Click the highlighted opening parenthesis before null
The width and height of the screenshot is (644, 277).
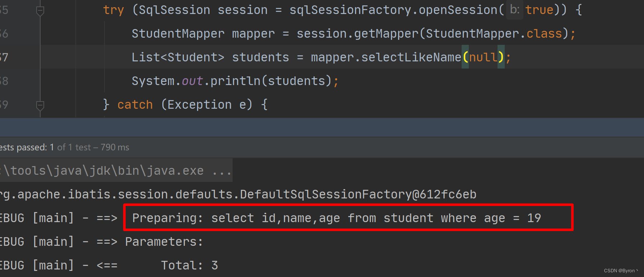[465, 57]
